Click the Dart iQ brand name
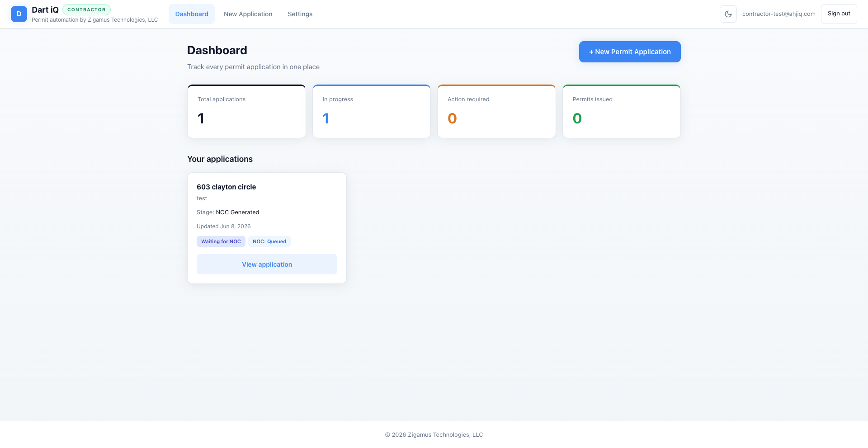 coord(45,10)
